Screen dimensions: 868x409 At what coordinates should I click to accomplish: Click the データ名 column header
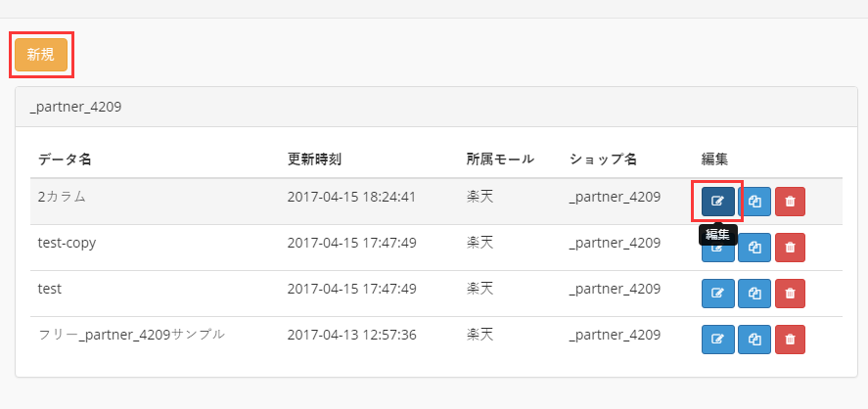point(65,159)
